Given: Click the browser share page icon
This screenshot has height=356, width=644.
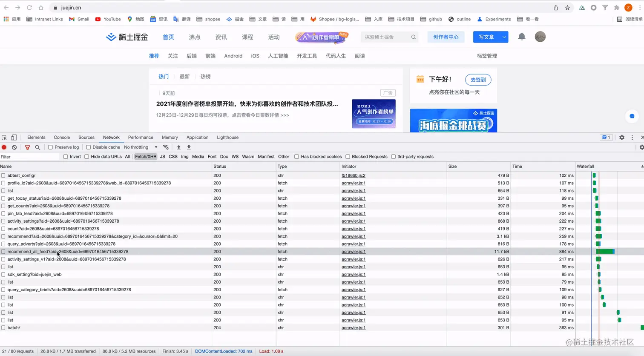Looking at the screenshot, I should pos(556,8).
